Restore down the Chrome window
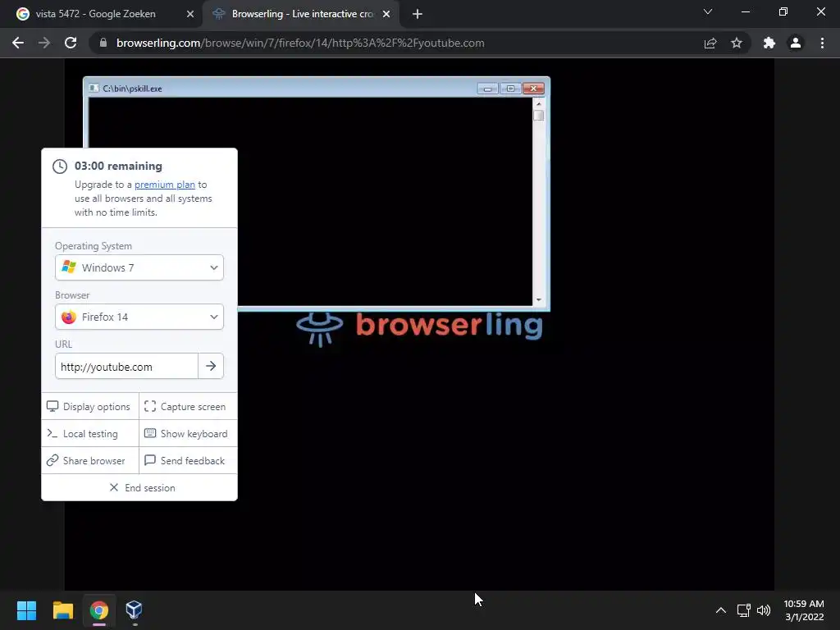840x630 pixels. 783,11
